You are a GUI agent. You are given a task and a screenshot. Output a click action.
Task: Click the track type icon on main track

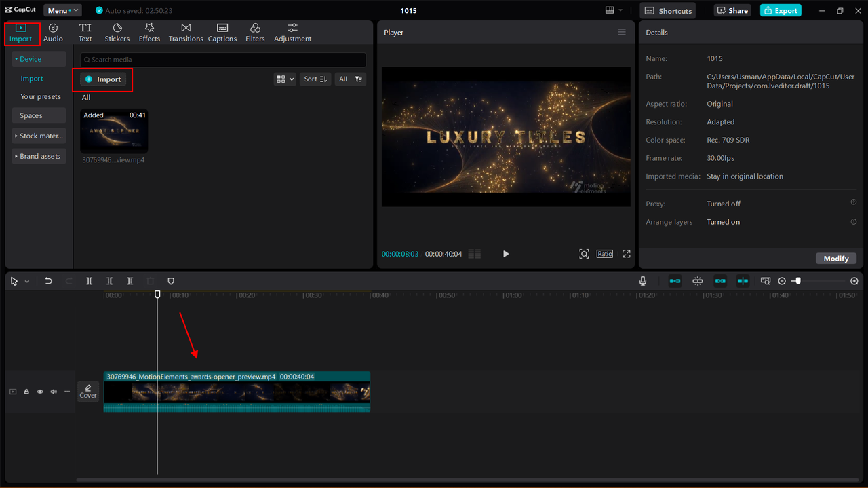(x=13, y=392)
